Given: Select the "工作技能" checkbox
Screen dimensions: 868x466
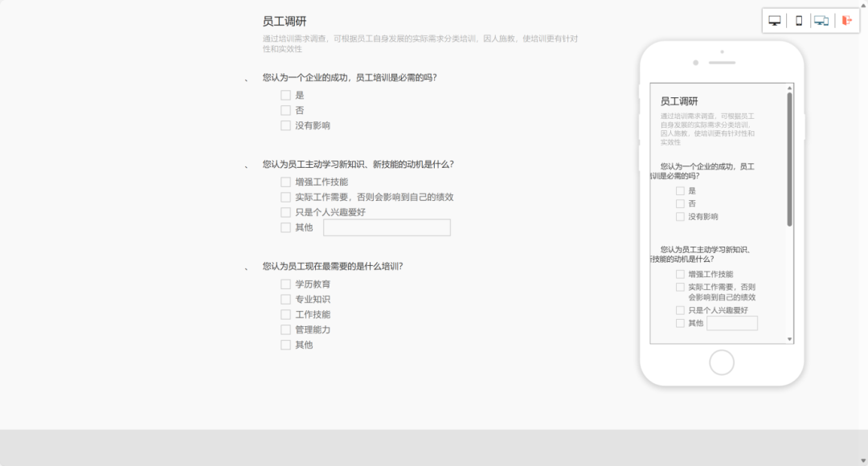Looking at the screenshot, I should pos(286,314).
